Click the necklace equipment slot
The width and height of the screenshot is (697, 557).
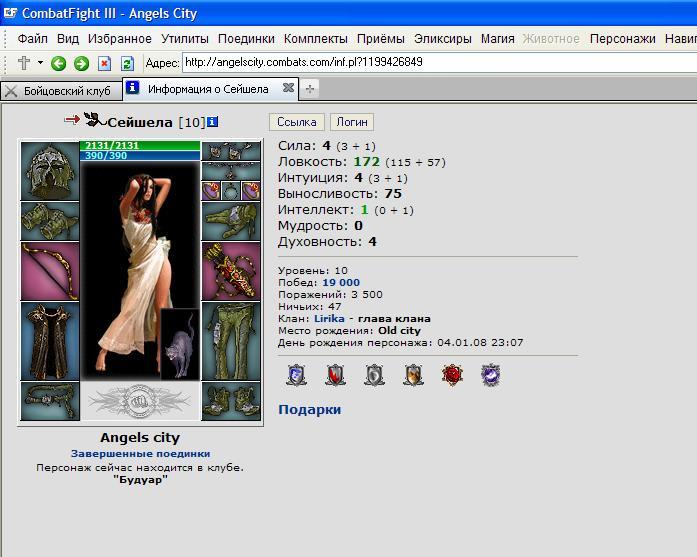(x=231, y=171)
